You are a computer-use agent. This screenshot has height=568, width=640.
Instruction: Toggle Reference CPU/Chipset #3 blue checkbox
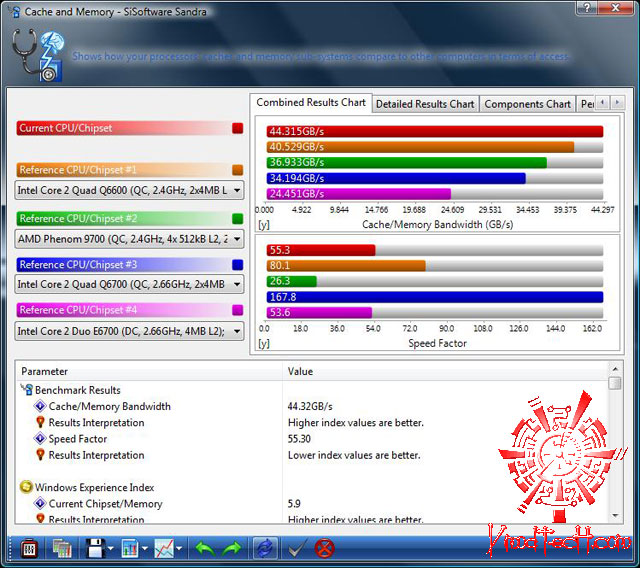click(238, 265)
